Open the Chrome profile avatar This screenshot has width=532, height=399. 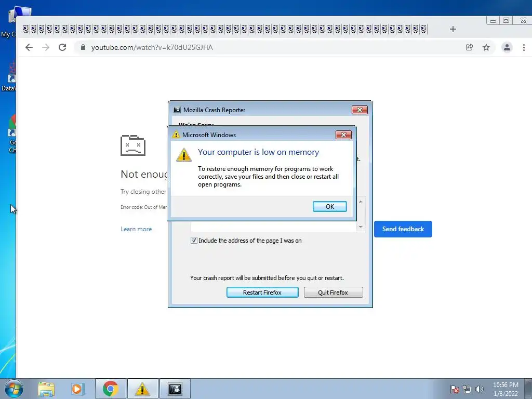pos(507,47)
